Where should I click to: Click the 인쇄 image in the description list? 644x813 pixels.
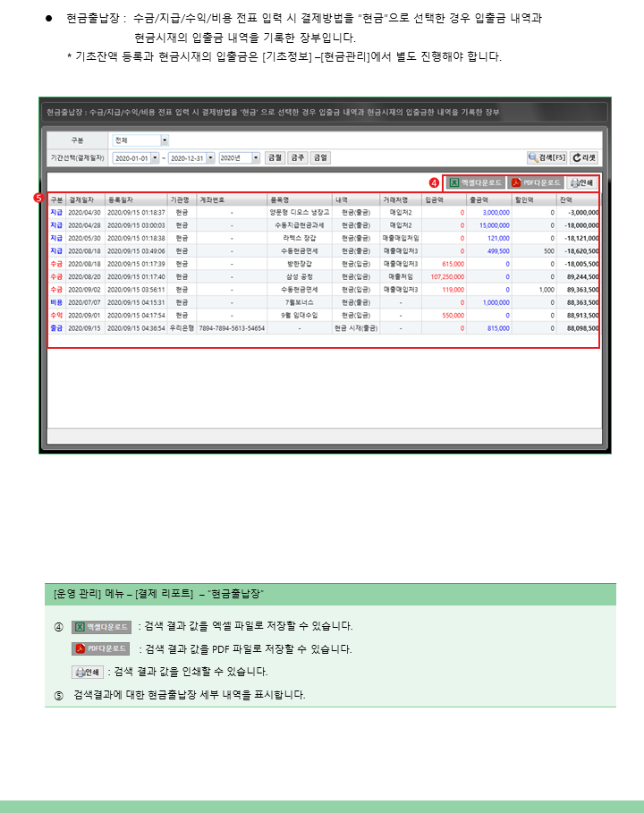tap(88, 672)
